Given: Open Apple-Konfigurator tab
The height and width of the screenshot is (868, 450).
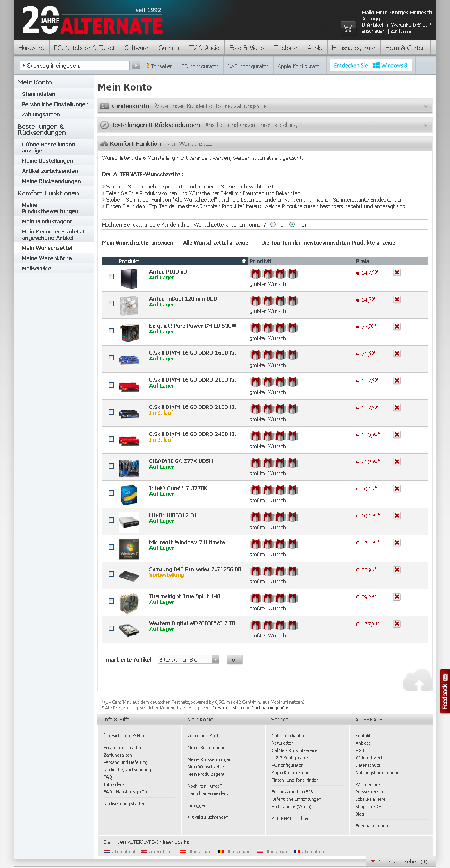Looking at the screenshot, I should [x=299, y=66].
